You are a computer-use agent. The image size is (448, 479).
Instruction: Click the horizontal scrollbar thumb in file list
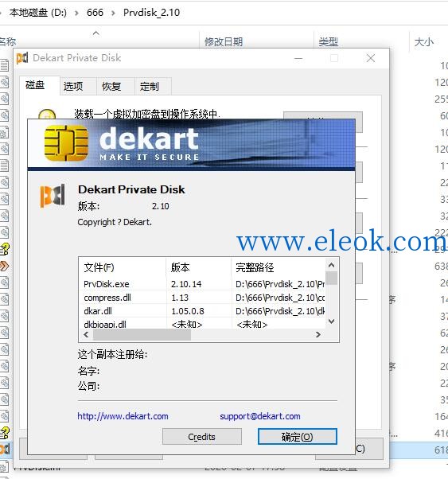click(142, 335)
